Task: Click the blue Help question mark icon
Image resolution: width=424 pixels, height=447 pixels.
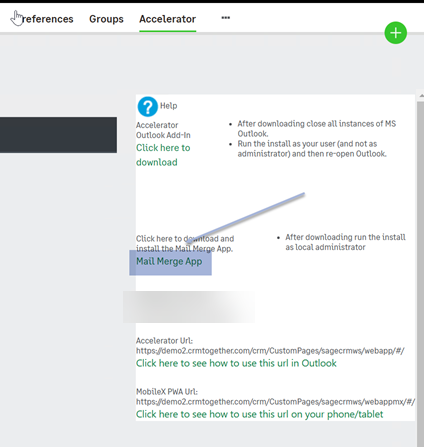Action: tap(147, 107)
